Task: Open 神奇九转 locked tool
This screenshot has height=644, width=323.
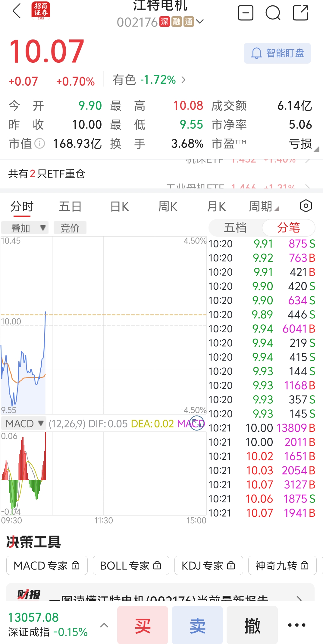Action: point(282,565)
